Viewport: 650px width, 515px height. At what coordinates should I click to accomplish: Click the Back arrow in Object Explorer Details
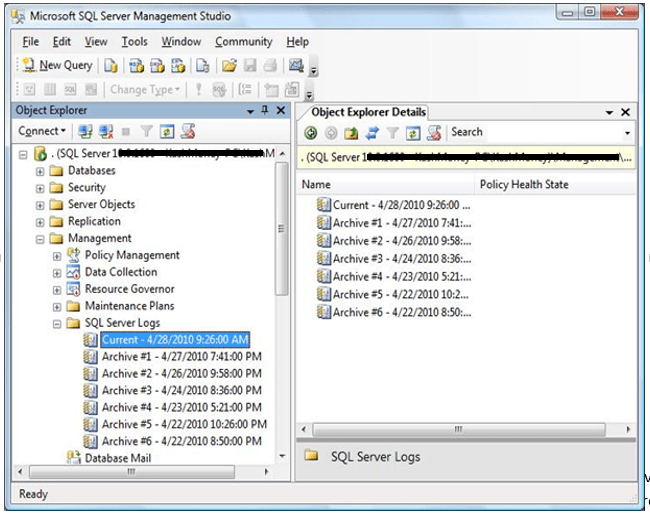pos(310,133)
